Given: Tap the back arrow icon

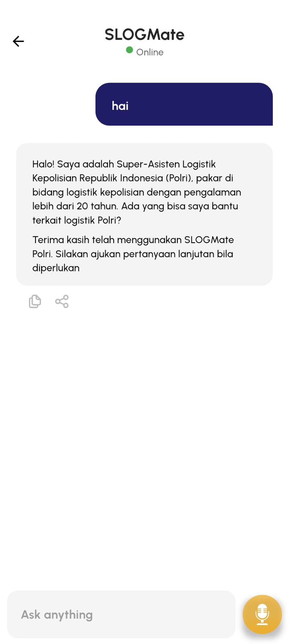Looking at the screenshot, I should tap(19, 41).
